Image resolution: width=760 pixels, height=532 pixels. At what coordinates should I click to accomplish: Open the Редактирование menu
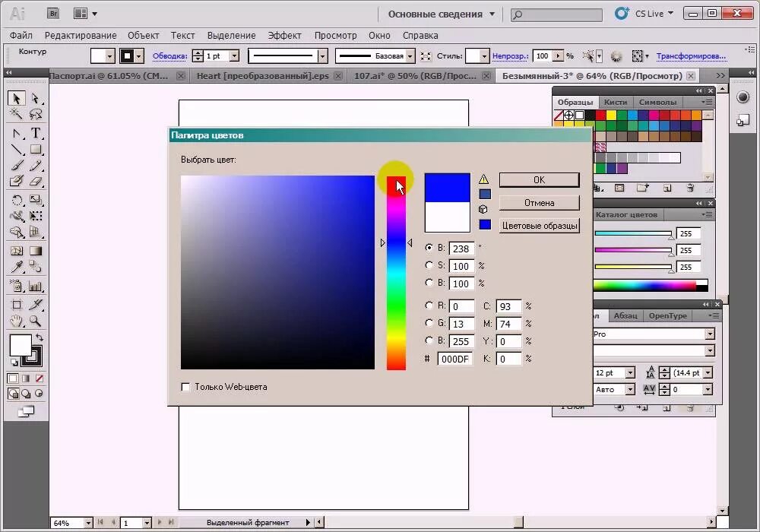pos(81,36)
